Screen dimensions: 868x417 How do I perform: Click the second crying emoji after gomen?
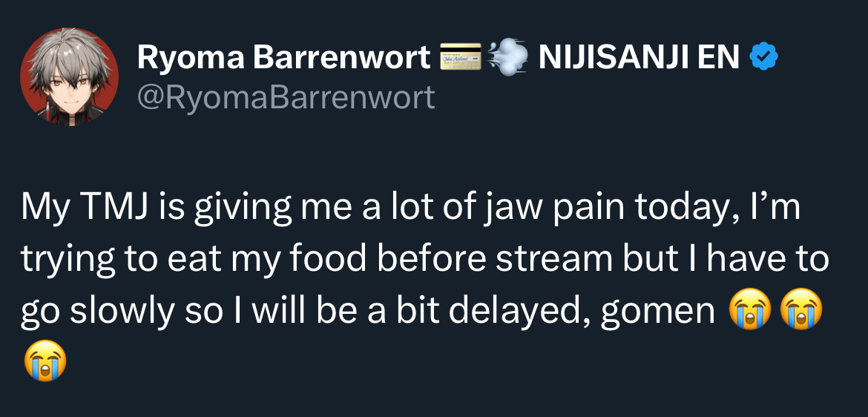800,309
